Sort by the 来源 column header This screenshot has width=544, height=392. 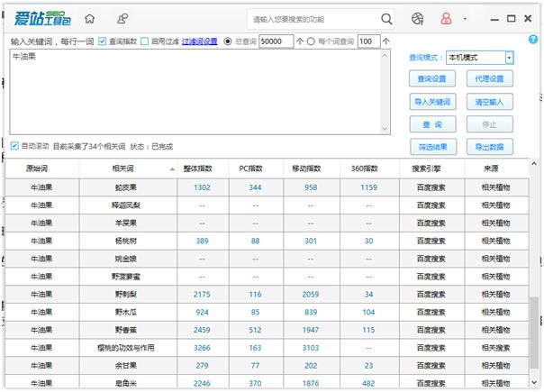tap(496, 169)
